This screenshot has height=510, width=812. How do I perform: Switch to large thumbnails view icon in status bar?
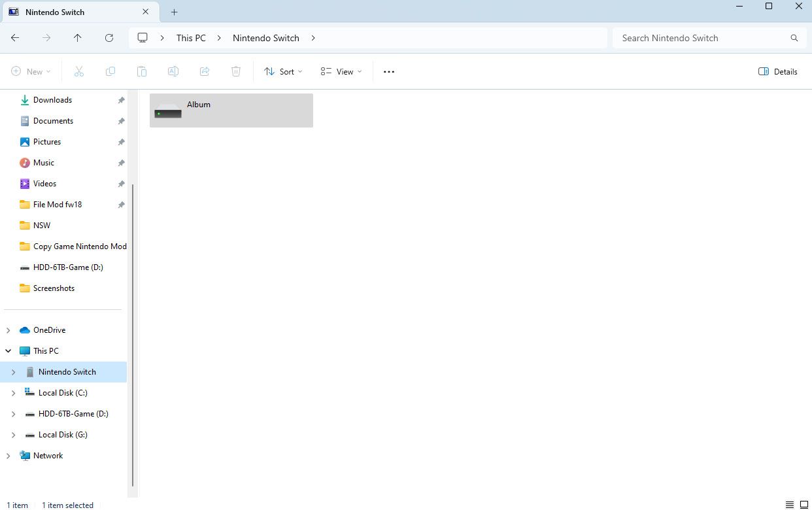coord(804,505)
